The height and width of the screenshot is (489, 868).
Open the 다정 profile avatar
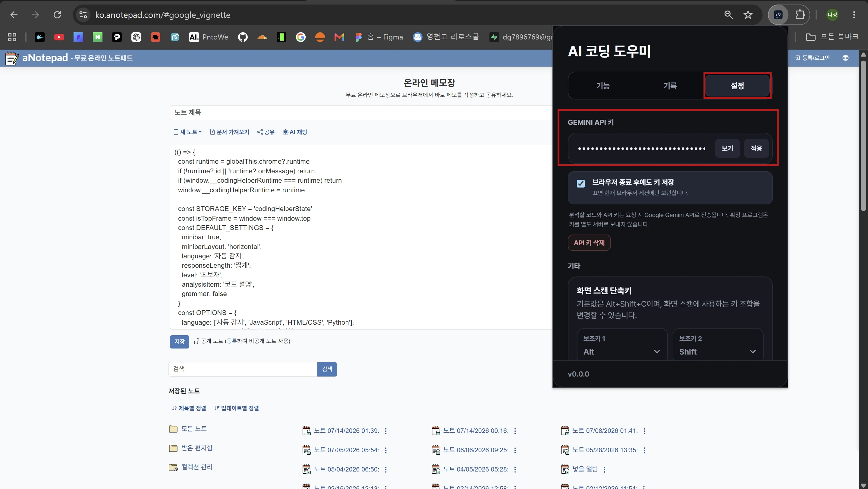(832, 15)
